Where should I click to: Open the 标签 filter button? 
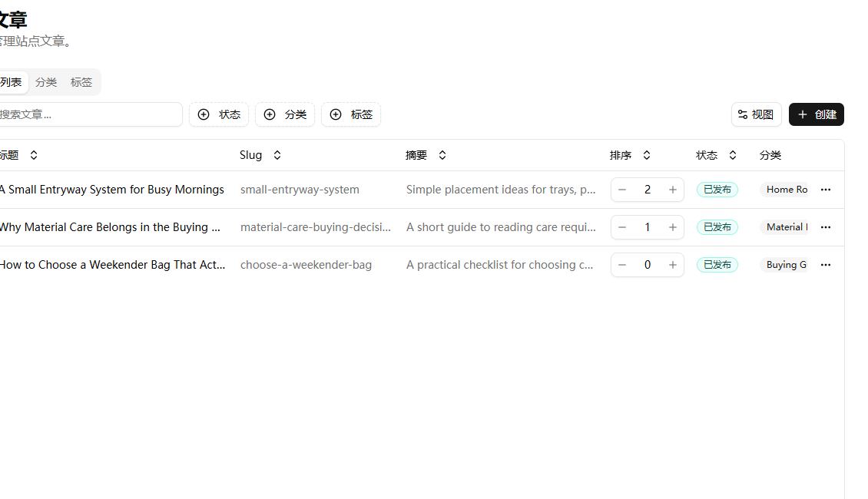[351, 114]
